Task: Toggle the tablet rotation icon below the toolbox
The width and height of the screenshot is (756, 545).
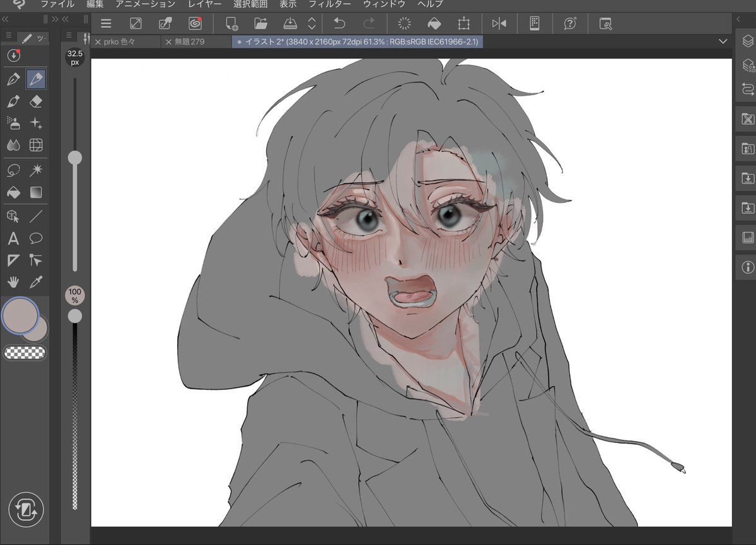Action: [26, 509]
